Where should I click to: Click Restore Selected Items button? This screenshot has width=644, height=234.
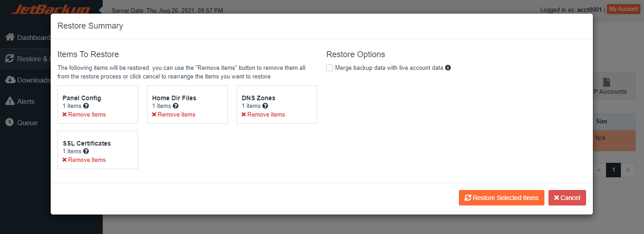pyautogui.click(x=501, y=198)
